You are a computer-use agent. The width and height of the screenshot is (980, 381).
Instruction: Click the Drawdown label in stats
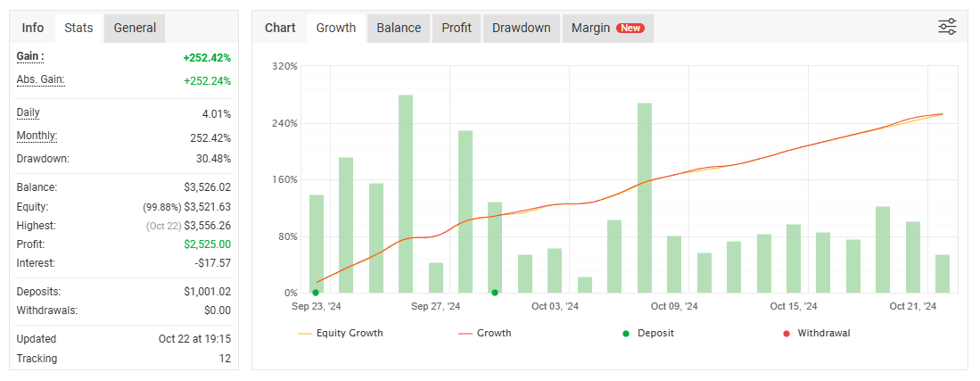pos(43,158)
